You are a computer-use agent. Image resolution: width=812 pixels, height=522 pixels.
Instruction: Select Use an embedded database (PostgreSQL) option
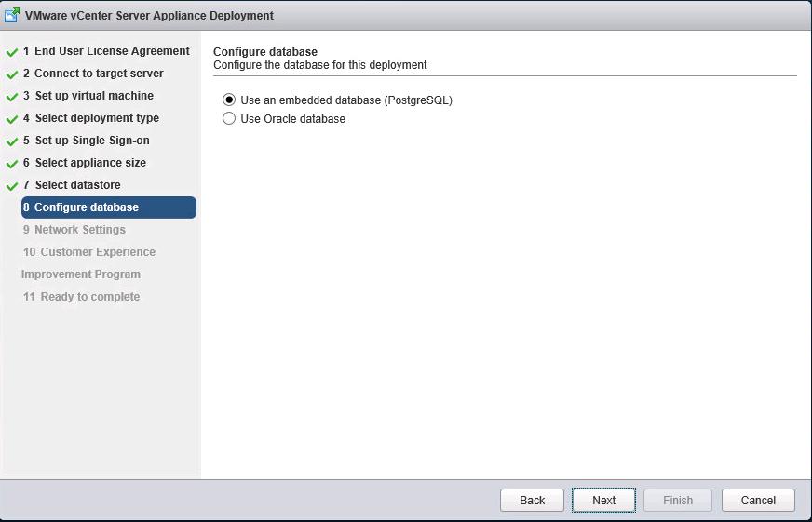229,100
